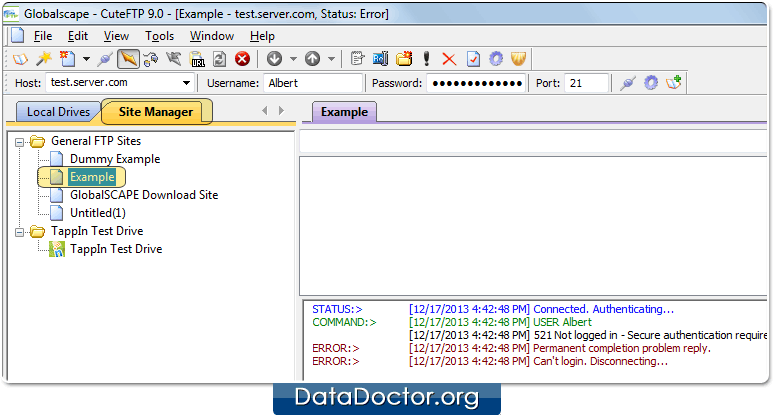Select the TappIn Test Drive child site
The height and width of the screenshot is (415, 773).
(x=116, y=249)
